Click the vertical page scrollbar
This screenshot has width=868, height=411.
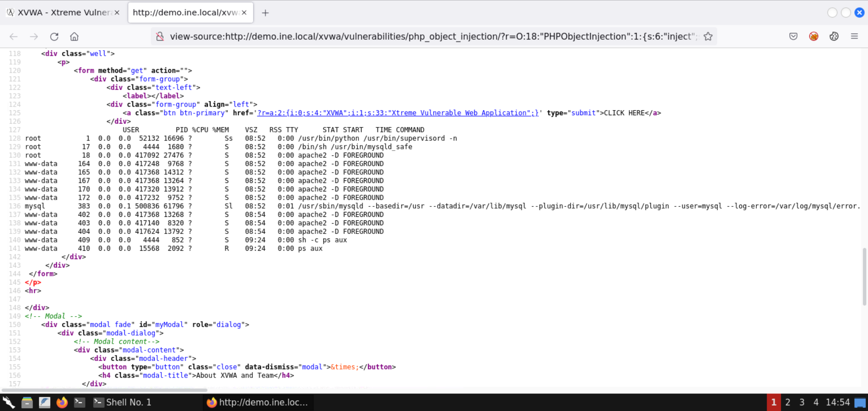pos(864,276)
